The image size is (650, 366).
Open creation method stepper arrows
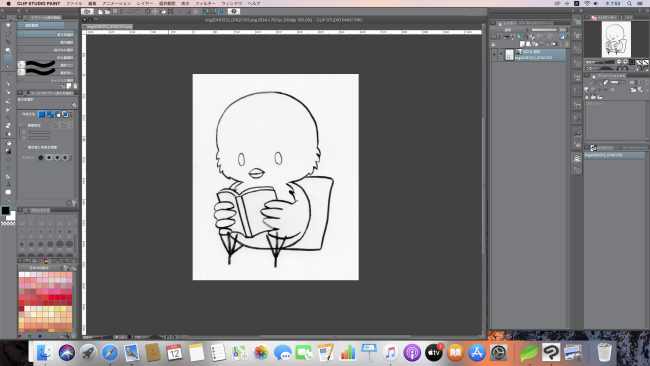[x=71, y=114]
